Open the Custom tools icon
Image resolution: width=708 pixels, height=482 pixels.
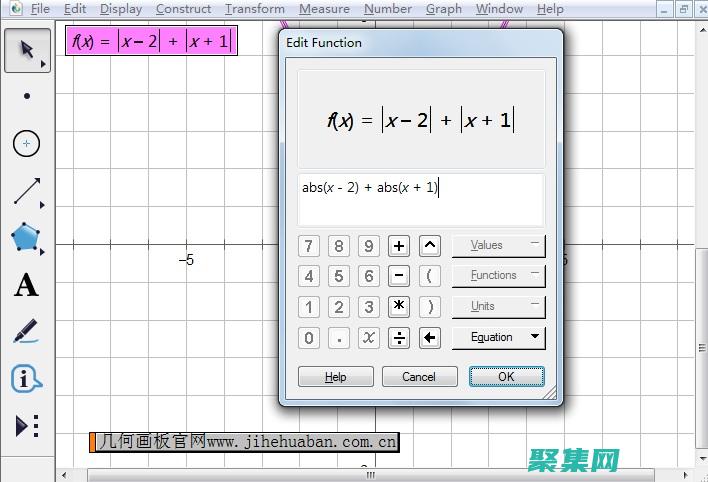pyautogui.click(x=27, y=426)
